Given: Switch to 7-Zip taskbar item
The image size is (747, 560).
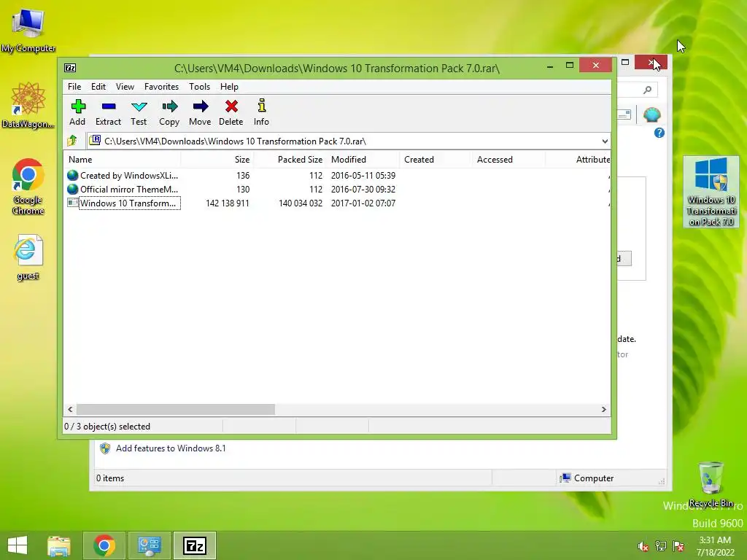Looking at the screenshot, I should [x=195, y=545].
